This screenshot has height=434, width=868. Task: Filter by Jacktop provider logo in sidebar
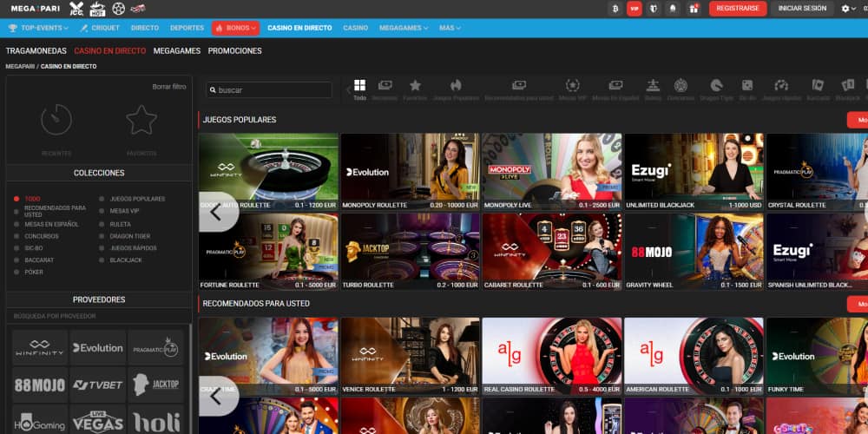click(155, 385)
